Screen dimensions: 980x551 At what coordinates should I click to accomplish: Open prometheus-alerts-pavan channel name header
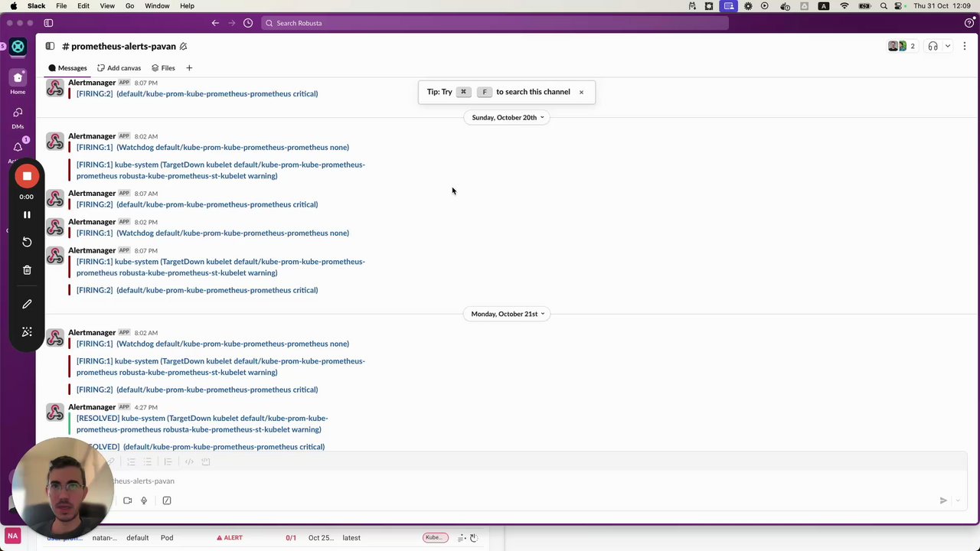(119, 47)
